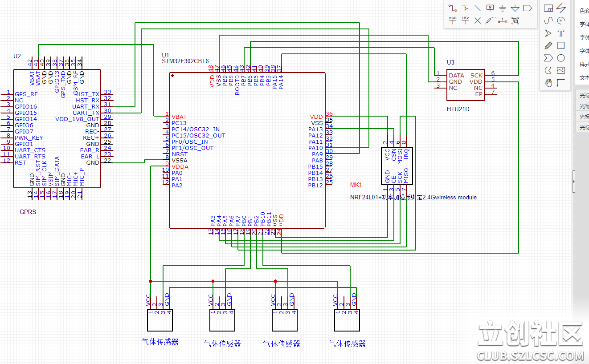This screenshot has width=589, height=364.
Task: Select the HST_TX pin label
Action: [x=88, y=94]
